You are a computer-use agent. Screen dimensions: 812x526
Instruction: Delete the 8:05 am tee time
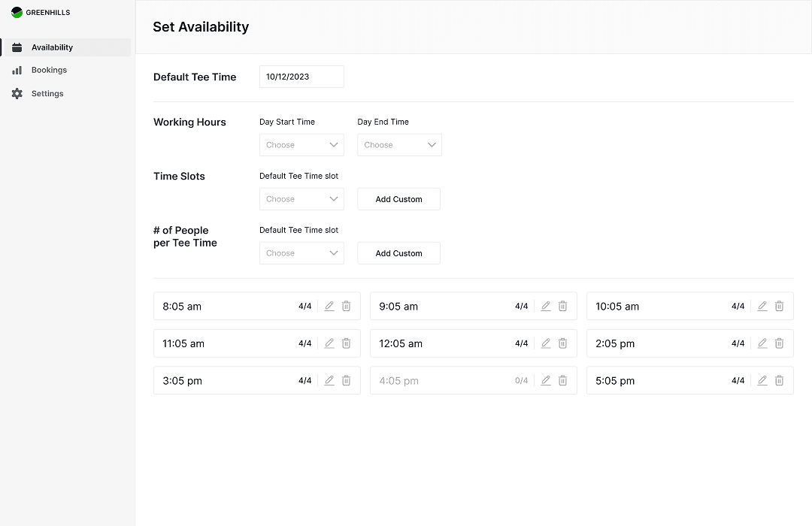pos(347,306)
